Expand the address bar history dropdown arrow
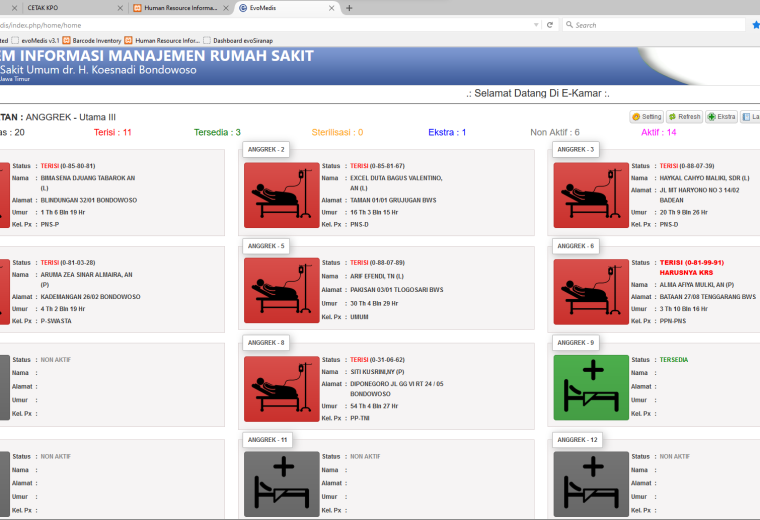760x520 pixels. tap(536, 25)
